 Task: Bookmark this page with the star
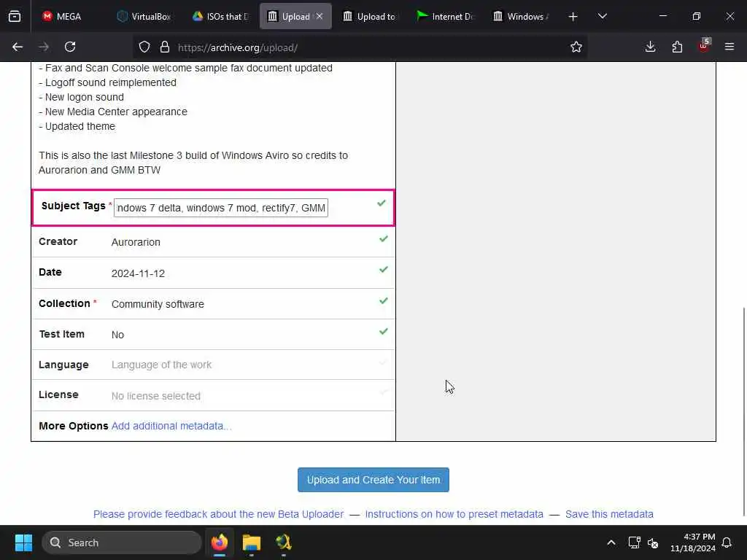point(576,47)
